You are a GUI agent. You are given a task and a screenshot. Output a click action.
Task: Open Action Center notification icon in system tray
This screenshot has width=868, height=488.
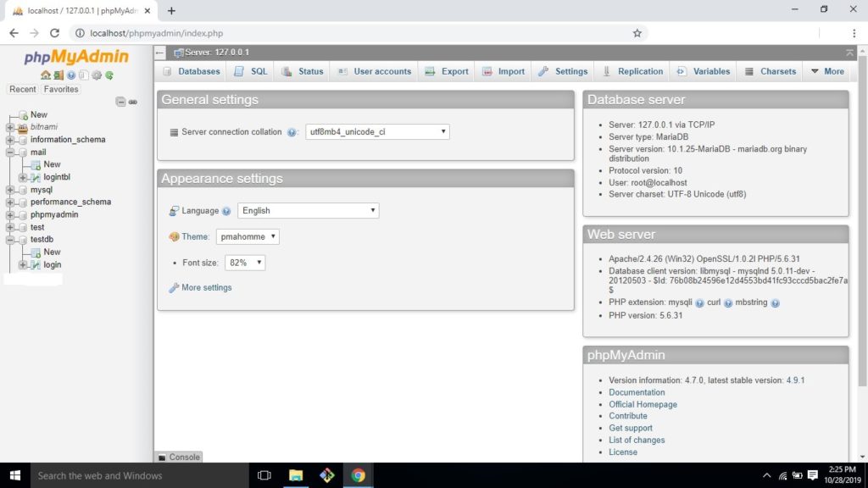pos(813,475)
